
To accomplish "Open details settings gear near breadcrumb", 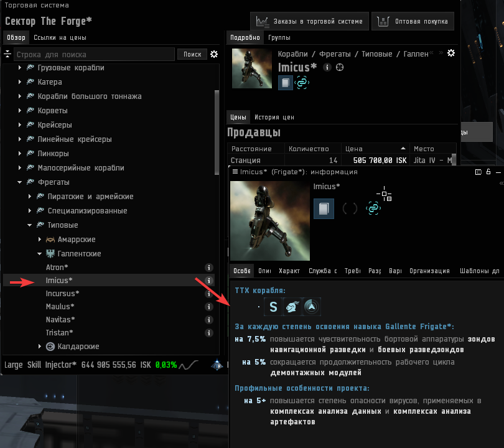I will [451, 53].
